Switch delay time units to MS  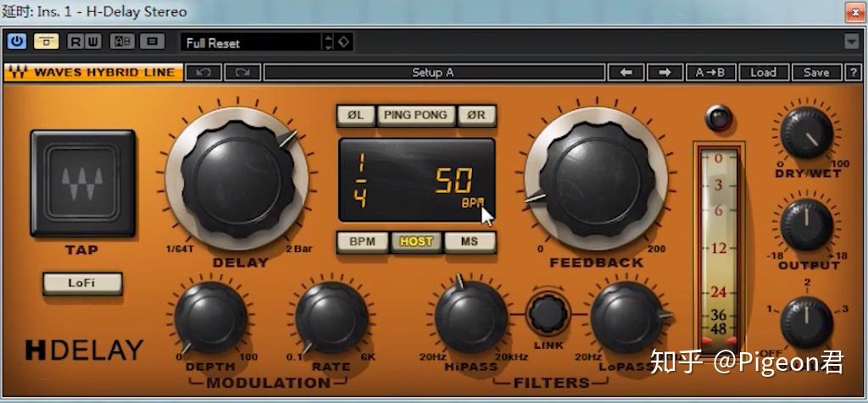tap(470, 241)
